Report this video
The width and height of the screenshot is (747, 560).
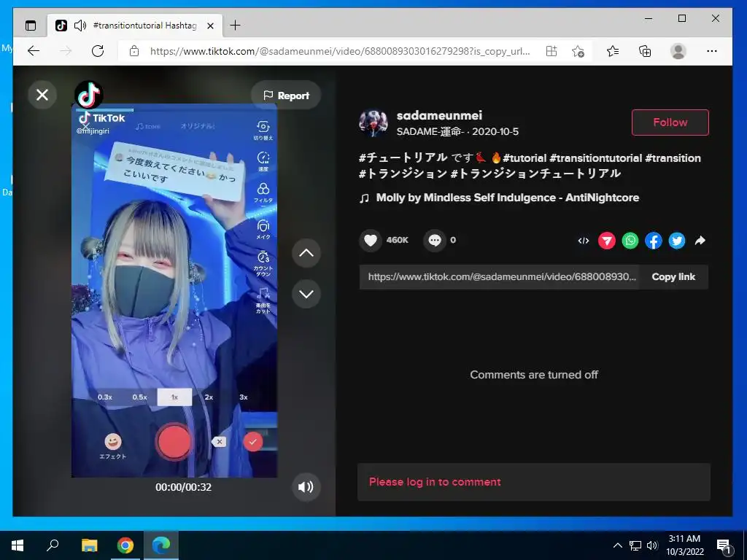[286, 96]
